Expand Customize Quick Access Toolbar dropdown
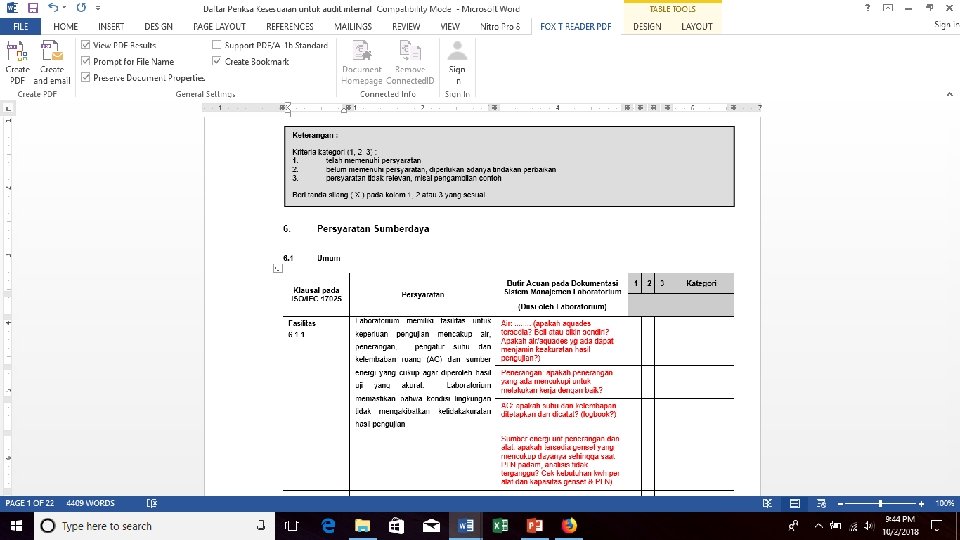 (98, 8)
